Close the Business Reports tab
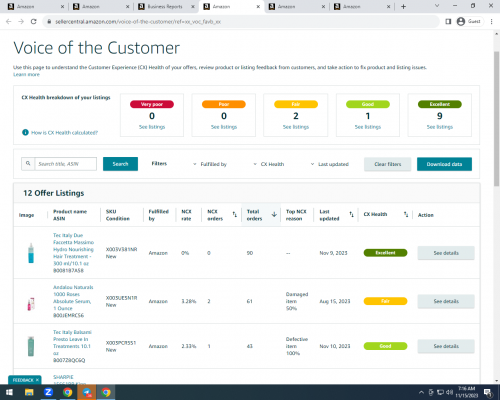This screenshot has width=500, height=400. tap(193, 6)
